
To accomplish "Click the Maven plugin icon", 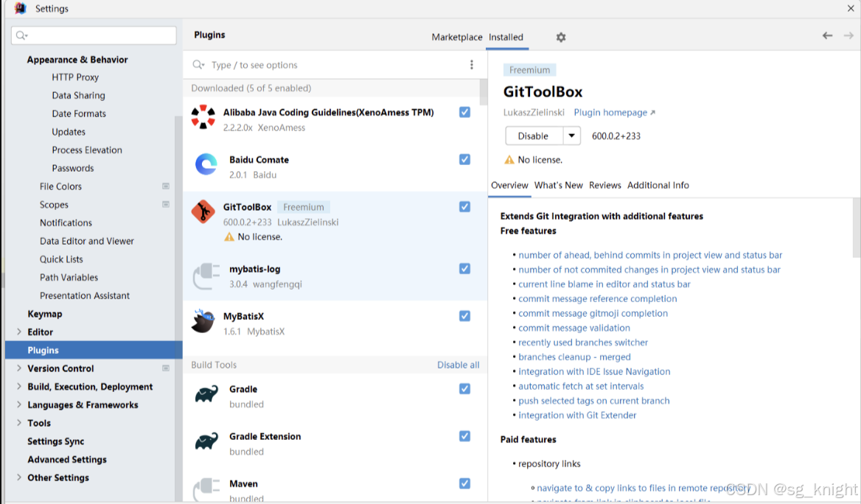I will 206,489.
